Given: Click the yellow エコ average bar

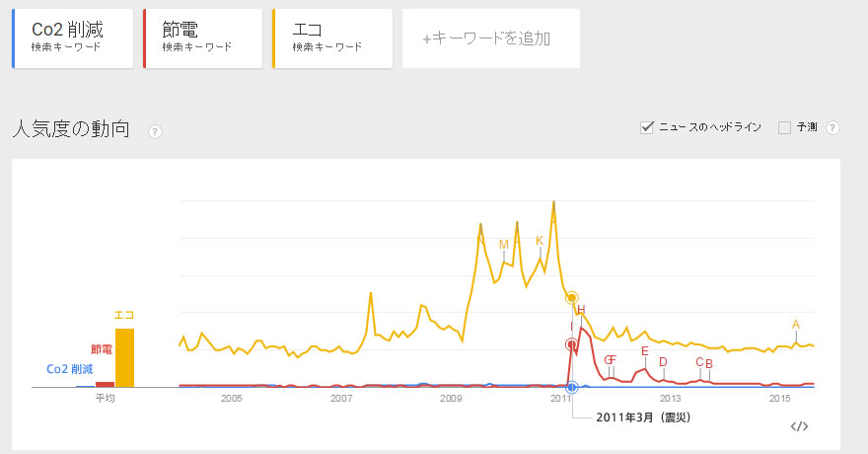Looking at the screenshot, I should click(124, 357).
